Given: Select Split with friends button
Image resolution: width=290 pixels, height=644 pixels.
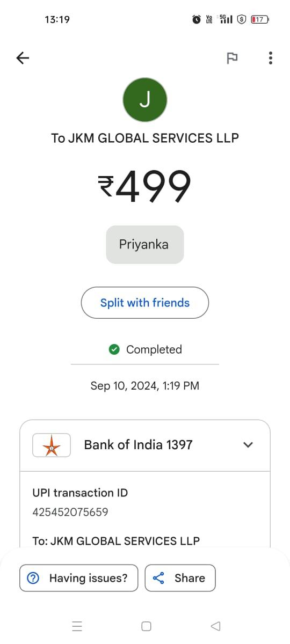Looking at the screenshot, I should (145, 303).
